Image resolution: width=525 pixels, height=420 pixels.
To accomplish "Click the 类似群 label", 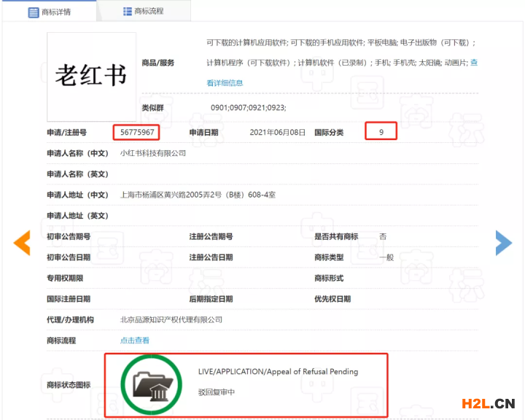I will tap(152, 107).
